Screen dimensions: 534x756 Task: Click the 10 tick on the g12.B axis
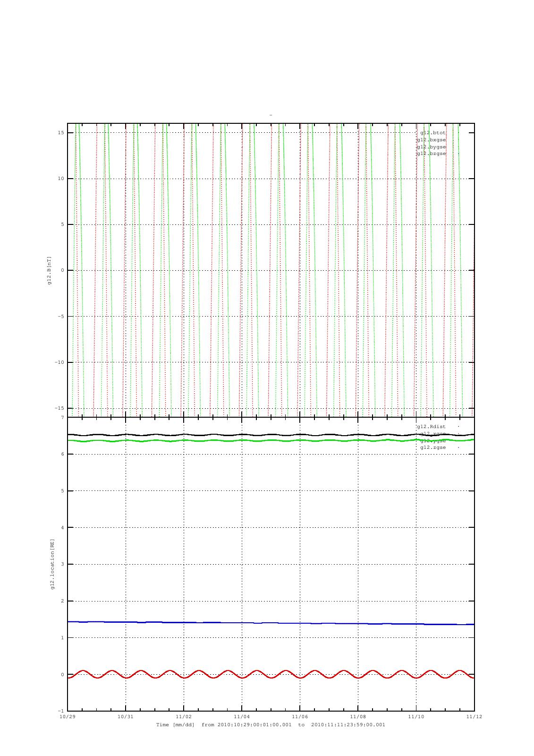point(61,179)
